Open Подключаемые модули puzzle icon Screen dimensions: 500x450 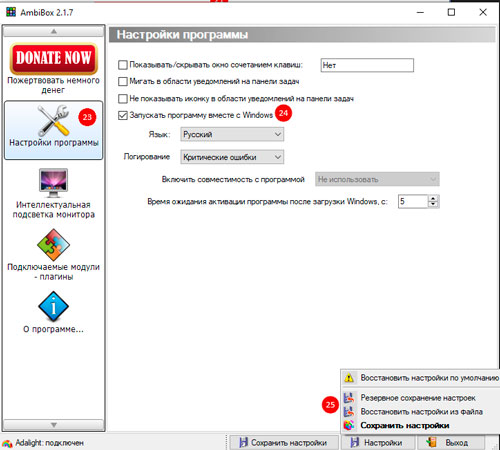[x=53, y=245]
